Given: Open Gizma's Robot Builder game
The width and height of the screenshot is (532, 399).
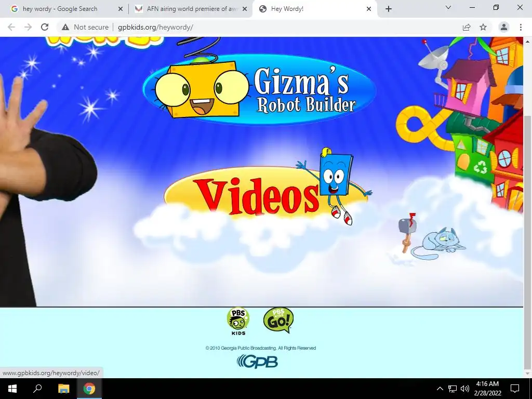Looking at the screenshot, I should click(260, 90).
